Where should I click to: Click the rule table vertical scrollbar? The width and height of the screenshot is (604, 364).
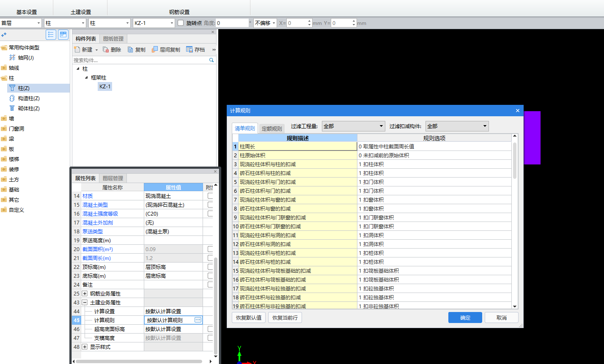[515, 161]
